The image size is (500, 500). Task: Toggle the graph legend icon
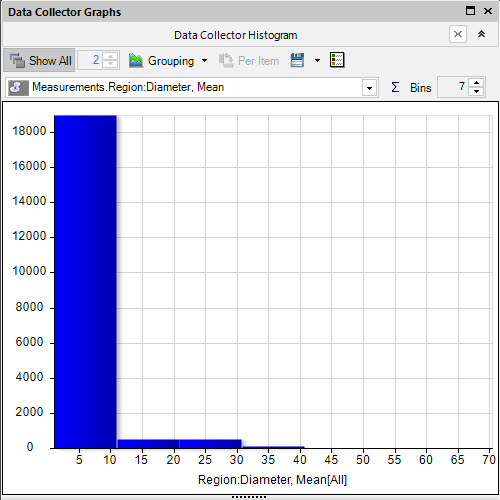pyautogui.click(x=337, y=60)
